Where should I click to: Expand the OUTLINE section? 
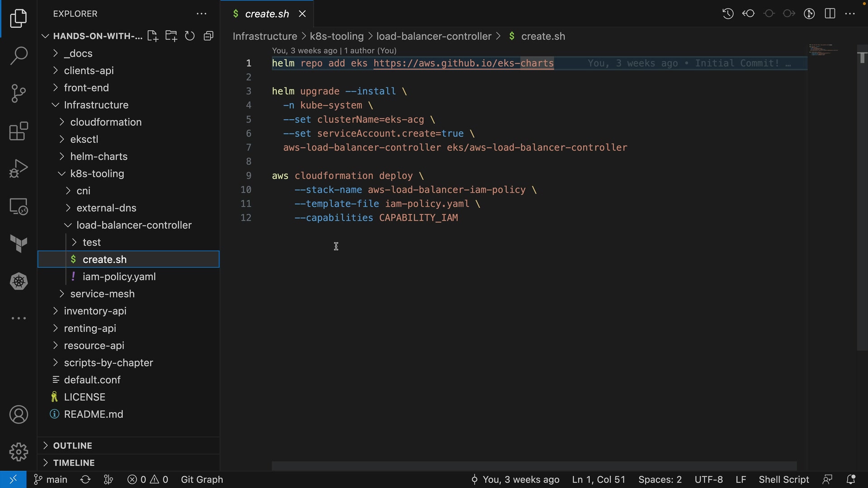coord(72,446)
